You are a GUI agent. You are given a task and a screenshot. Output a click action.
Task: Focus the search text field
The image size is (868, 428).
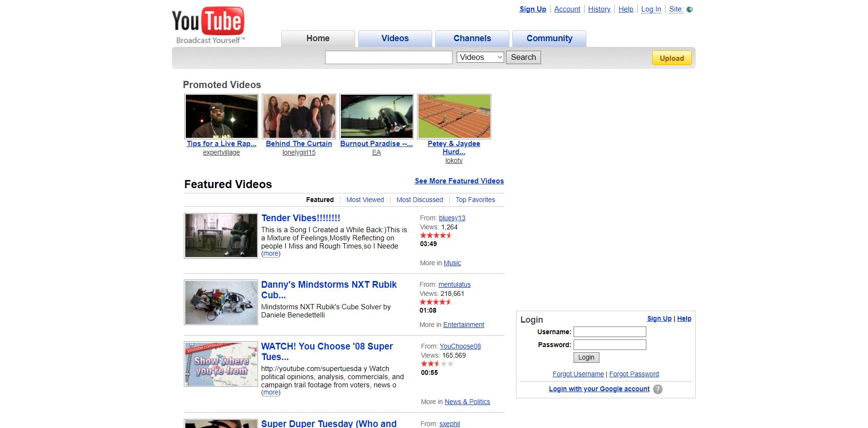[x=388, y=57]
